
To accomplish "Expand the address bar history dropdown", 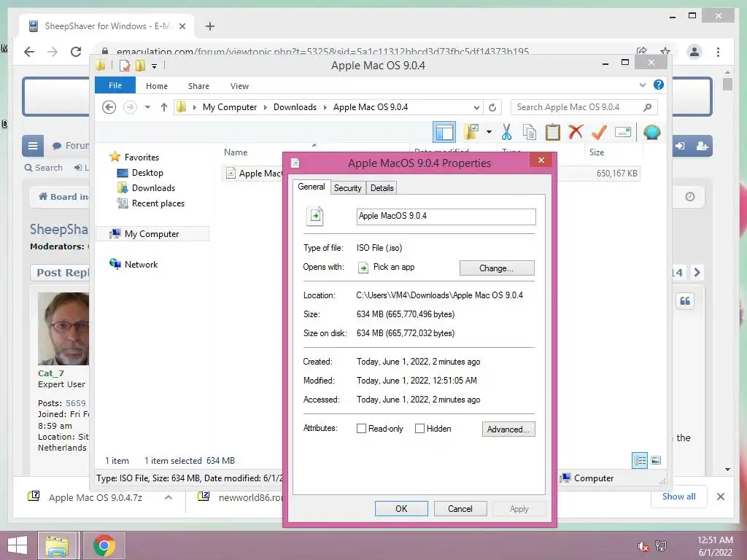I will click(476, 107).
